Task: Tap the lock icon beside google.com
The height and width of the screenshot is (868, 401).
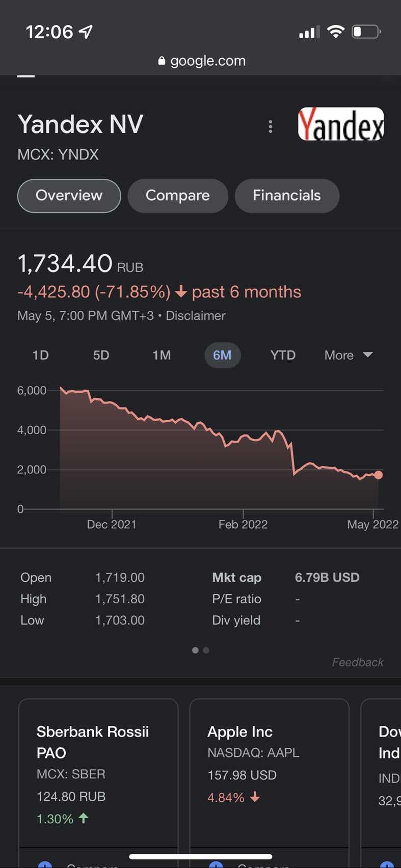Action: pyautogui.click(x=162, y=61)
